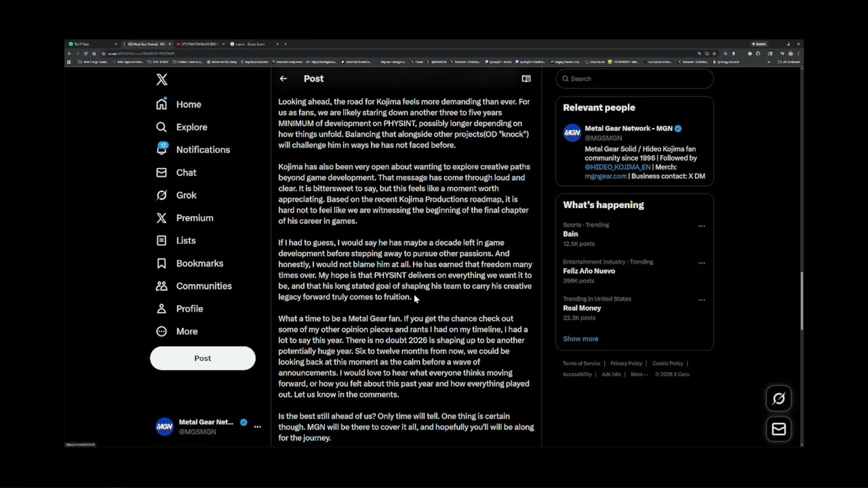Open the Accessibility footer link
This screenshot has height=488, width=868.
point(577,375)
